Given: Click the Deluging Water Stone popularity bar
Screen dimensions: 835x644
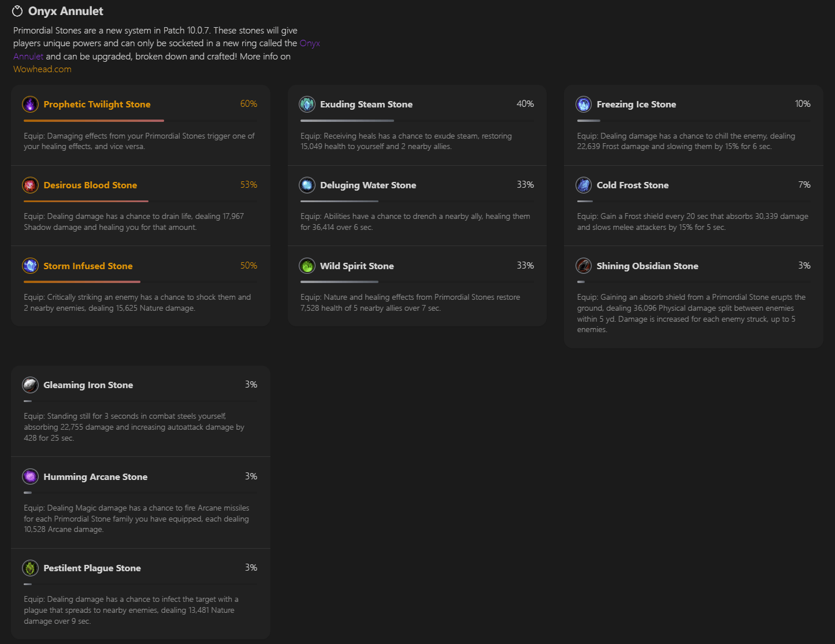Looking at the screenshot, I should [417, 201].
